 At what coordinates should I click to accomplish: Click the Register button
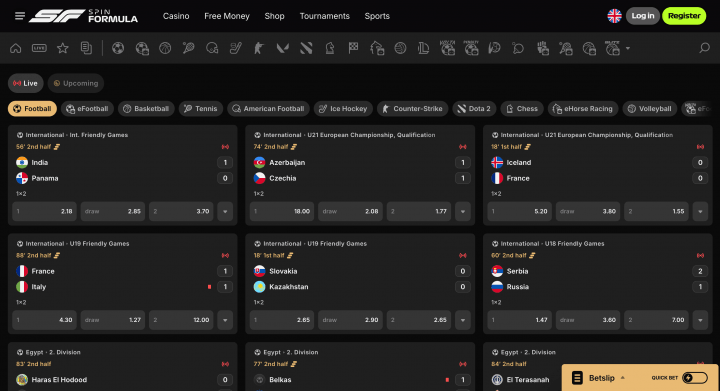pos(684,16)
